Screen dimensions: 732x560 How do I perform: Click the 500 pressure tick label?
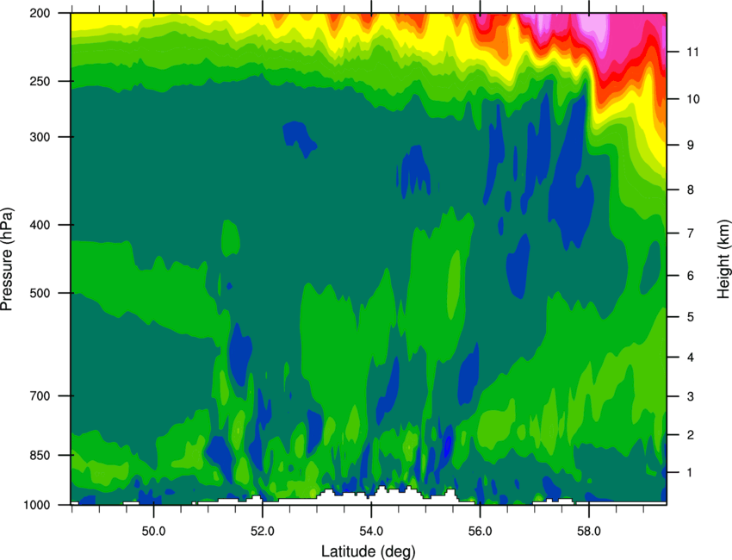pyautogui.click(x=40, y=293)
